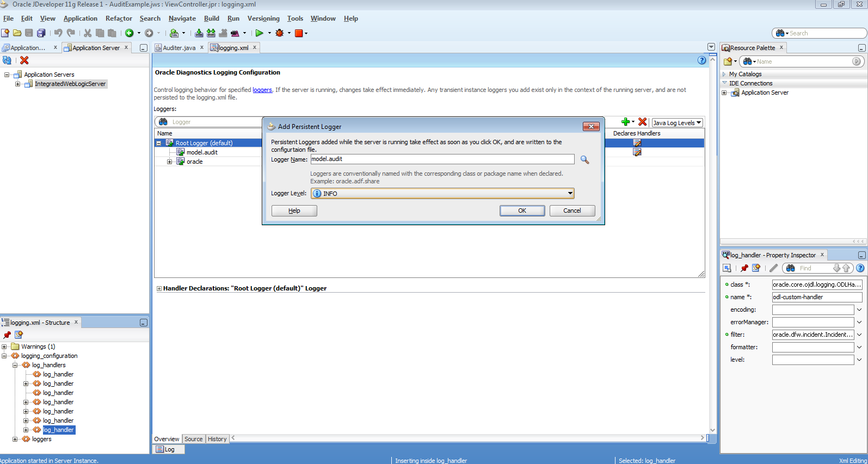Select Application Server under IDE Connections
The width and height of the screenshot is (868, 464).
[x=765, y=92]
